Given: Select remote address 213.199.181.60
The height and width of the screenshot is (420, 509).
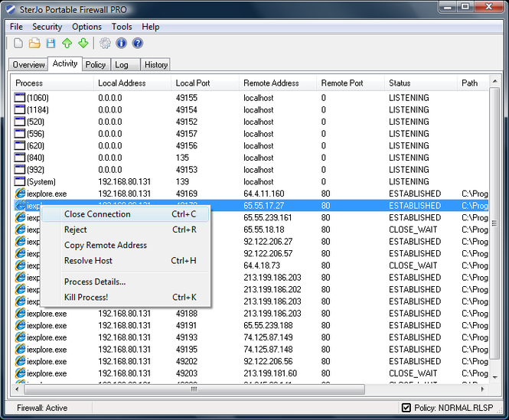Looking at the screenshot, I should [x=270, y=373].
